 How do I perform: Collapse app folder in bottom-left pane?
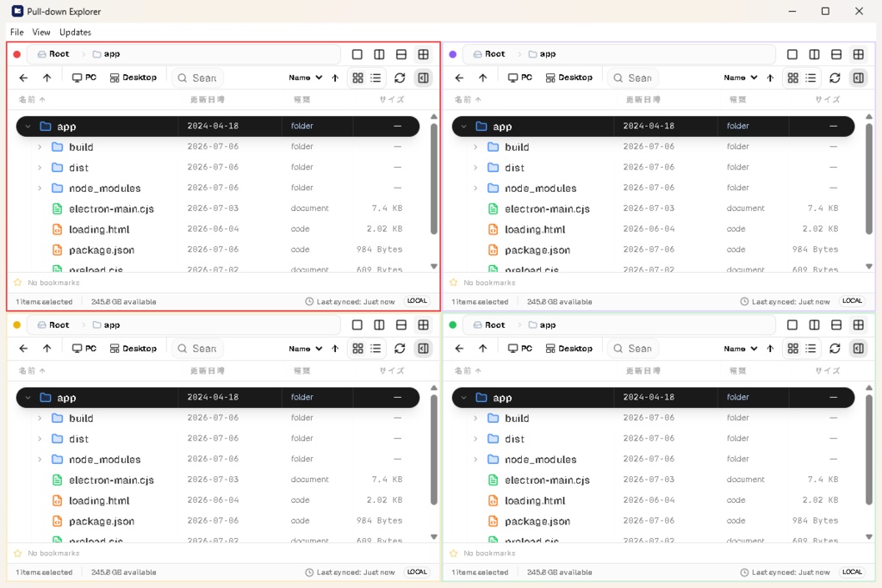pos(28,398)
